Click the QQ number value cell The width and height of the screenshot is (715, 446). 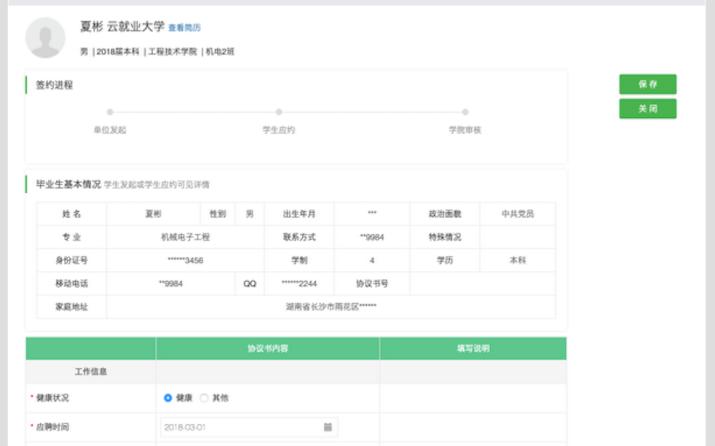pos(299,283)
